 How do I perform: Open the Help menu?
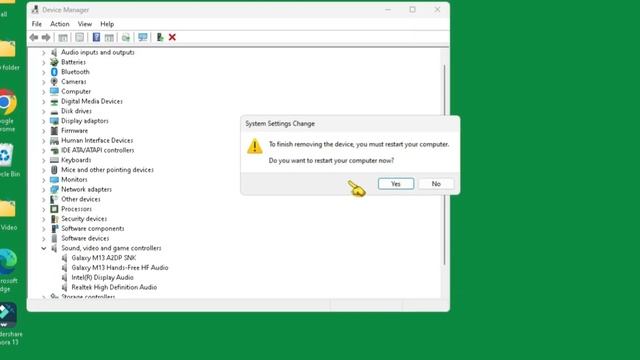107,24
